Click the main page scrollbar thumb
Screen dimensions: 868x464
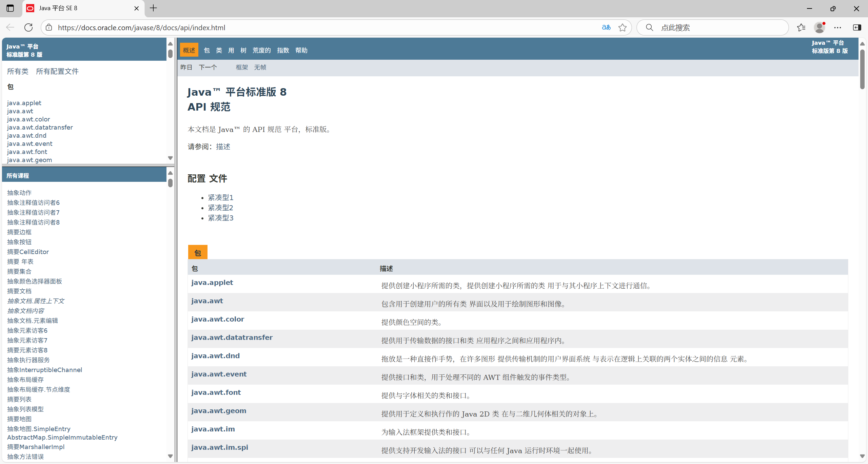862,69
